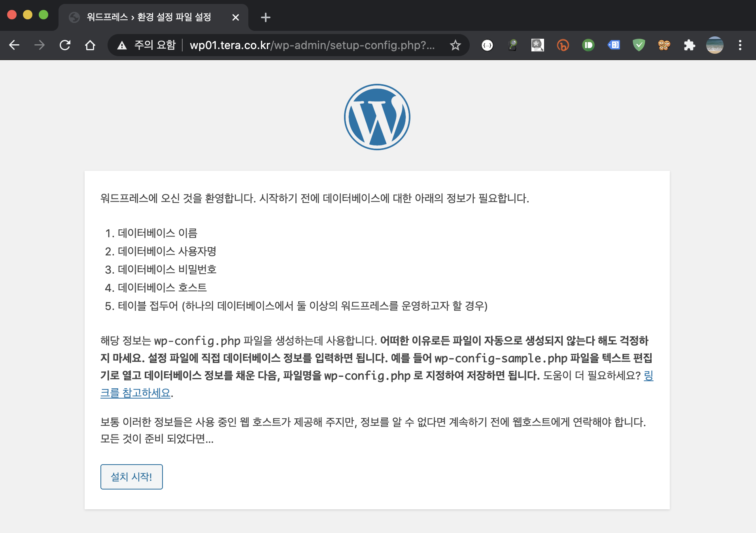Go back to the previous page
Screen dimensions: 756x533
pos(14,45)
